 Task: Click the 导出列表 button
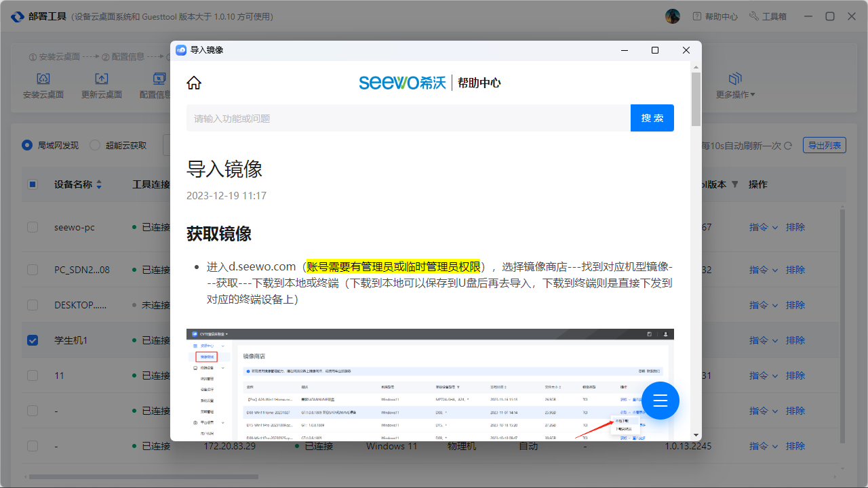click(x=825, y=146)
